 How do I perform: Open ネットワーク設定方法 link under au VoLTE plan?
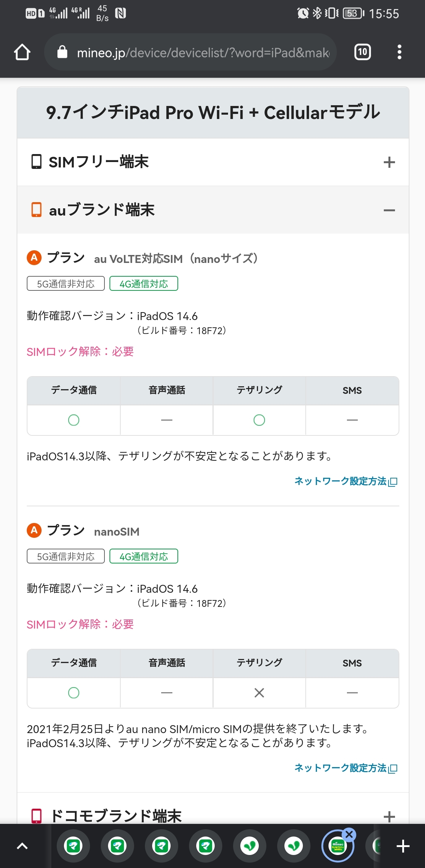(x=345, y=481)
